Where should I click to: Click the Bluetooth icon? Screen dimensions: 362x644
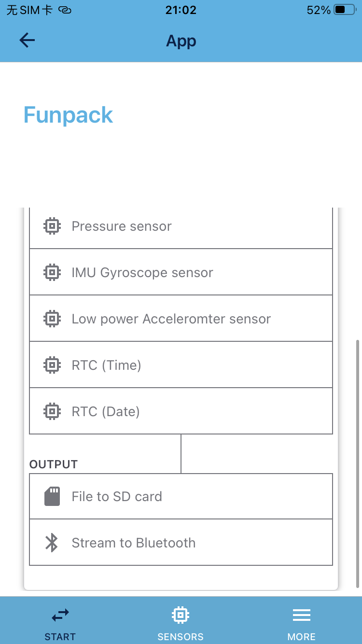tap(52, 543)
